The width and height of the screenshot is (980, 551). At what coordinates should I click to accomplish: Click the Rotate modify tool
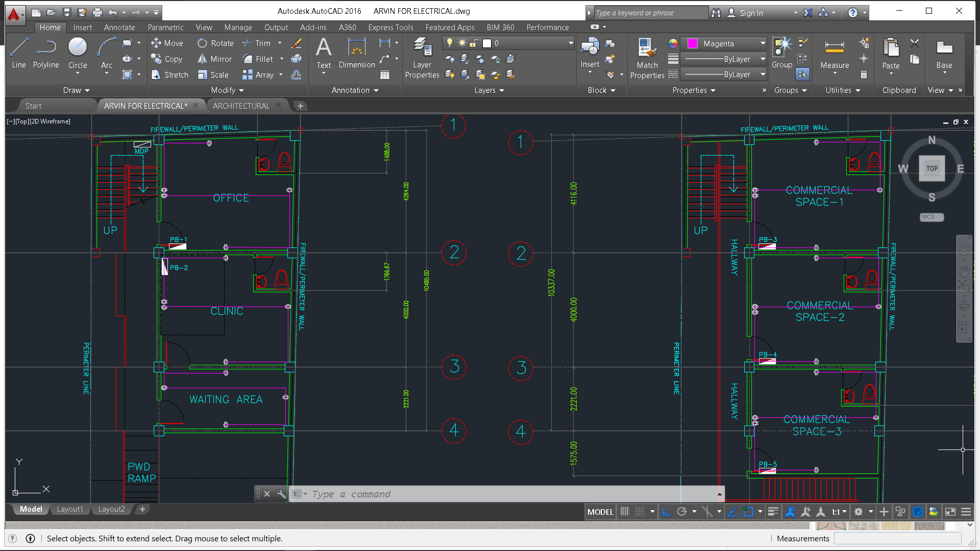[x=215, y=43]
